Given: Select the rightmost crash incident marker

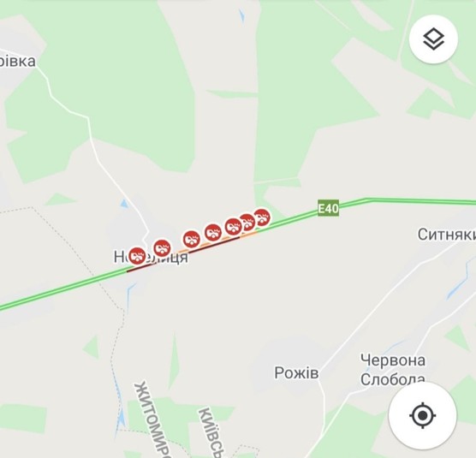Looking at the screenshot, I should (262, 217).
